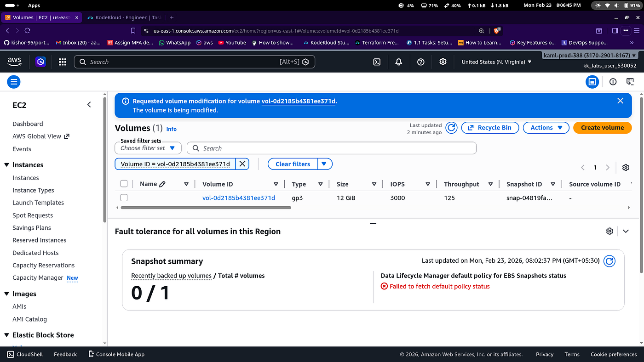Open CloudShell from the top bar terminal icon
Image resolution: width=644 pixels, height=362 pixels.
click(377, 62)
